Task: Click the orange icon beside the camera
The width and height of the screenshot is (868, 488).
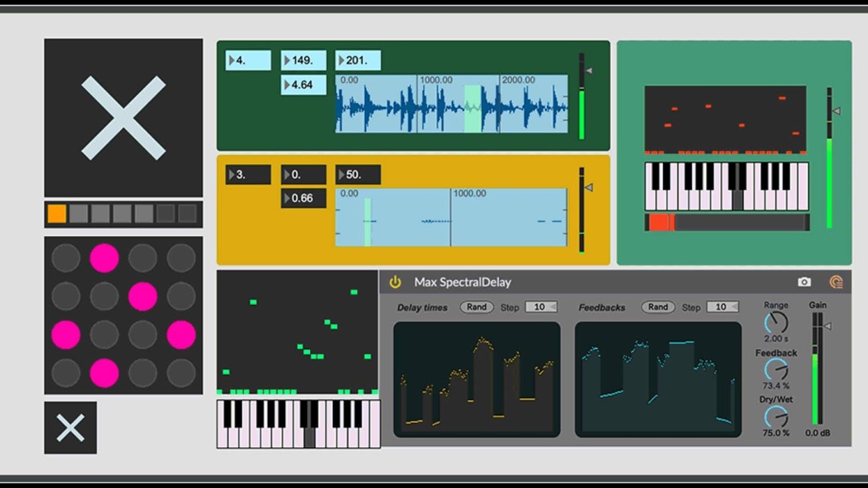Action: [x=836, y=282]
